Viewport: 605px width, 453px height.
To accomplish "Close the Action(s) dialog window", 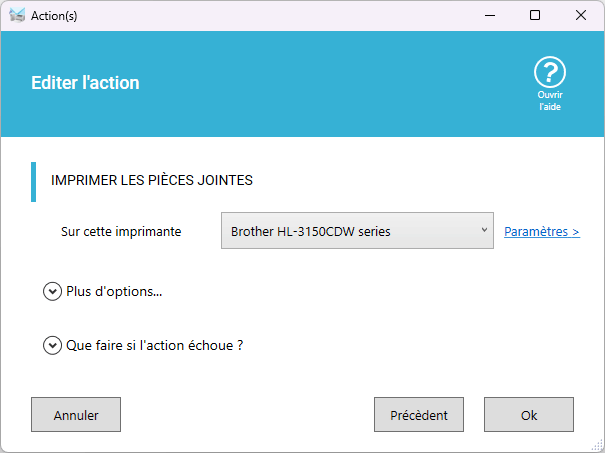I will point(581,15).
